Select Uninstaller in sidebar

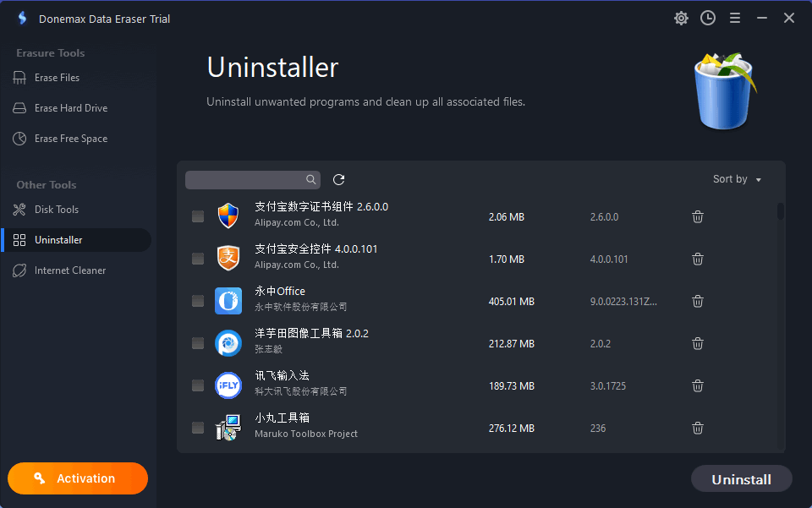click(x=77, y=240)
